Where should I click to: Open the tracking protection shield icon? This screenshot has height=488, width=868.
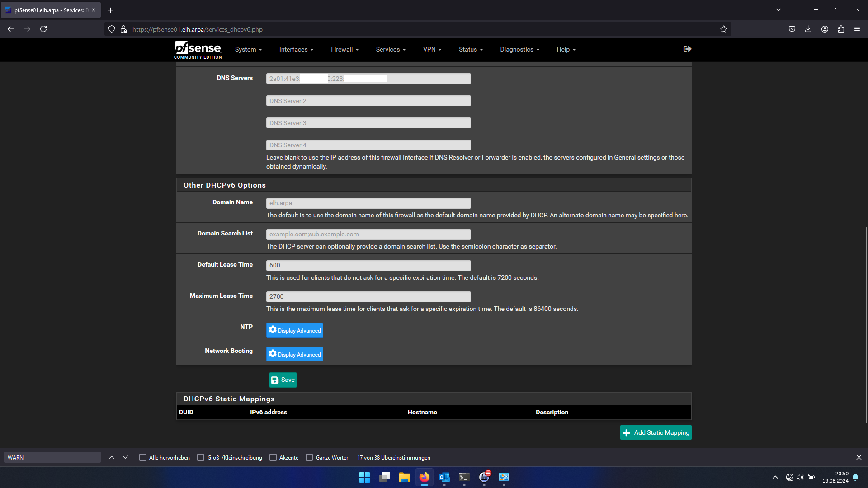click(x=112, y=29)
